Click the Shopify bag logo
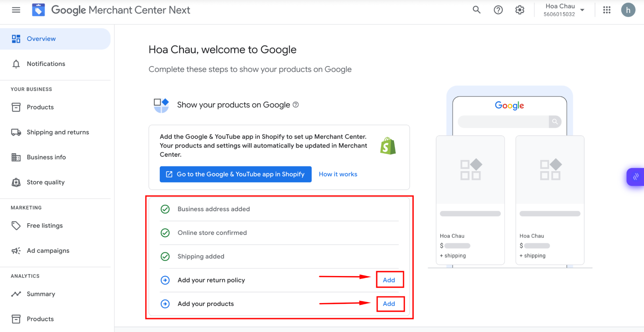This screenshot has width=644, height=332. [x=388, y=146]
